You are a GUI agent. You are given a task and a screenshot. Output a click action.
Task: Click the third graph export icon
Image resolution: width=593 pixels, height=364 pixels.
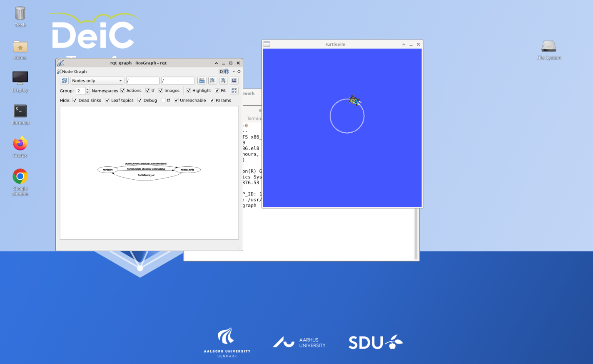point(224,81)
